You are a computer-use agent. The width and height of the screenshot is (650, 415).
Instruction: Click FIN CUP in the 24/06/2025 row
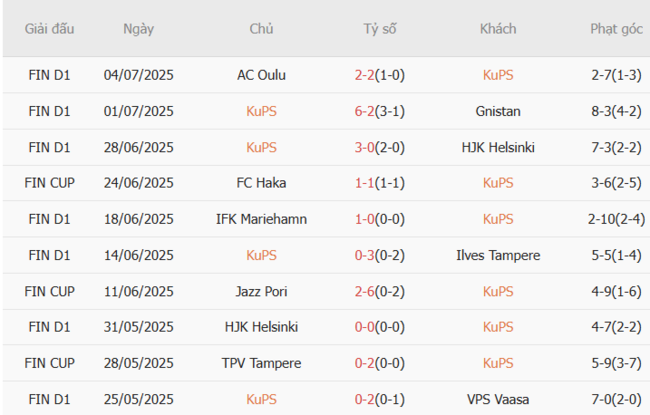[x=50, y=183]
